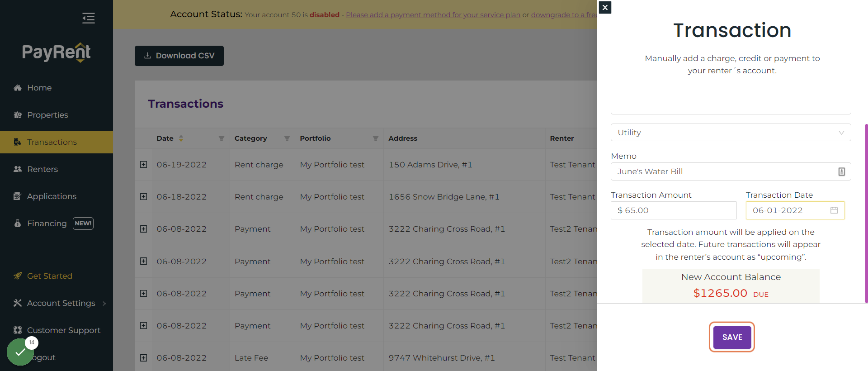Click the Date column sort arrows

[181, 138]
